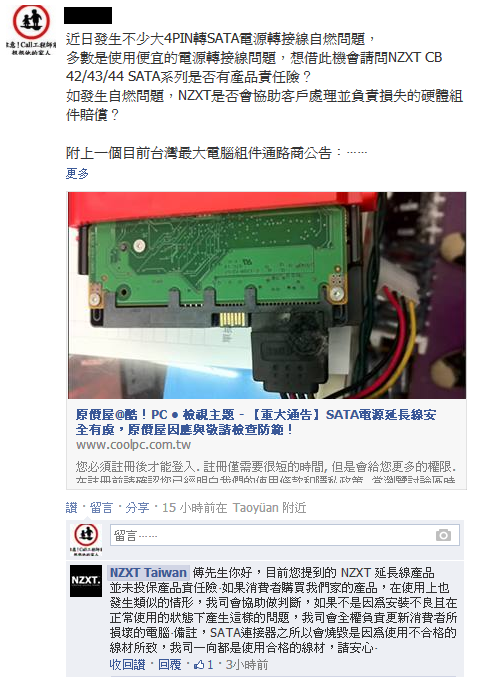Click the blacked-out poster name
Image resolution: width=483 pixels, height=677 pixels.
(88, 16)
